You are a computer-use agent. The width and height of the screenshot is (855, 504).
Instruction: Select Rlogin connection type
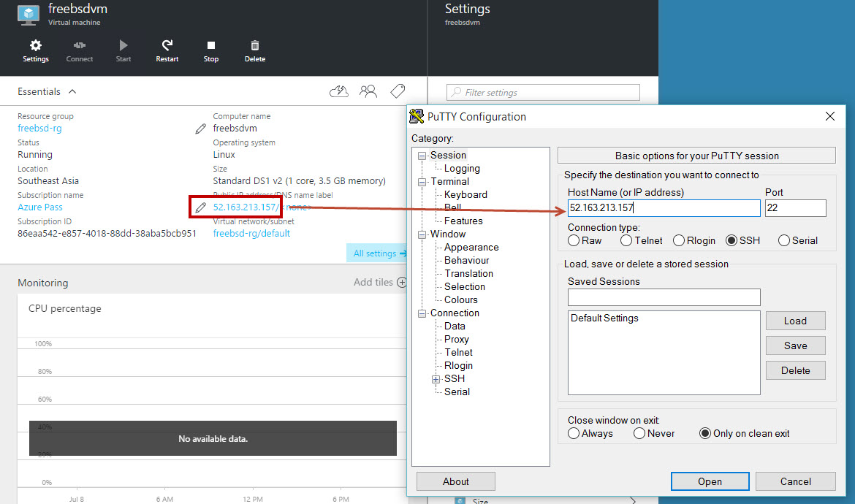(679, 240)
